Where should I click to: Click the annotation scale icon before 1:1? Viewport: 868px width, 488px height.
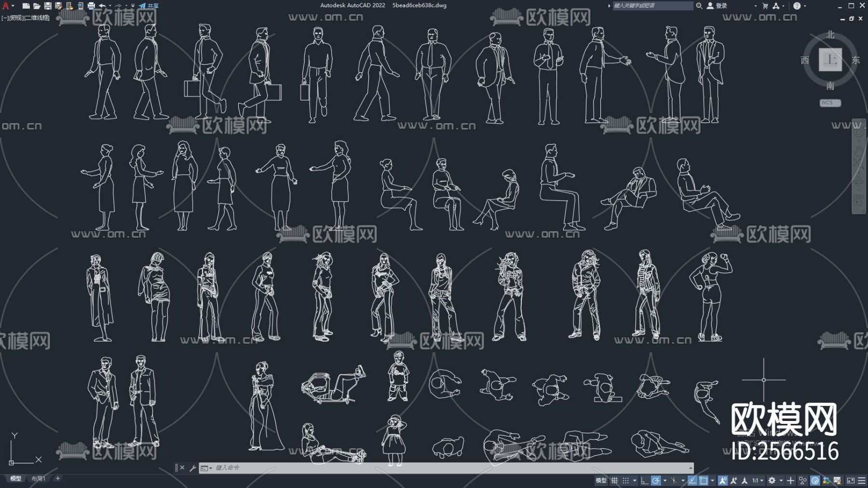click(x=745, y=480)
